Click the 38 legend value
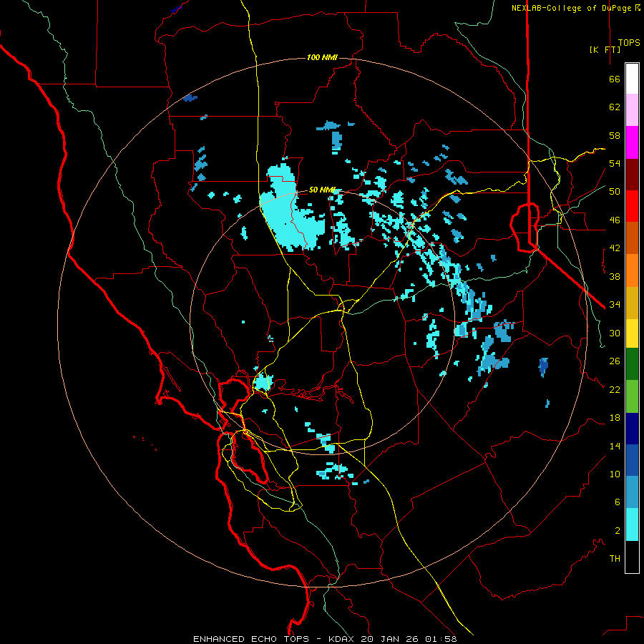644x644 pixels. pos(615,276)
